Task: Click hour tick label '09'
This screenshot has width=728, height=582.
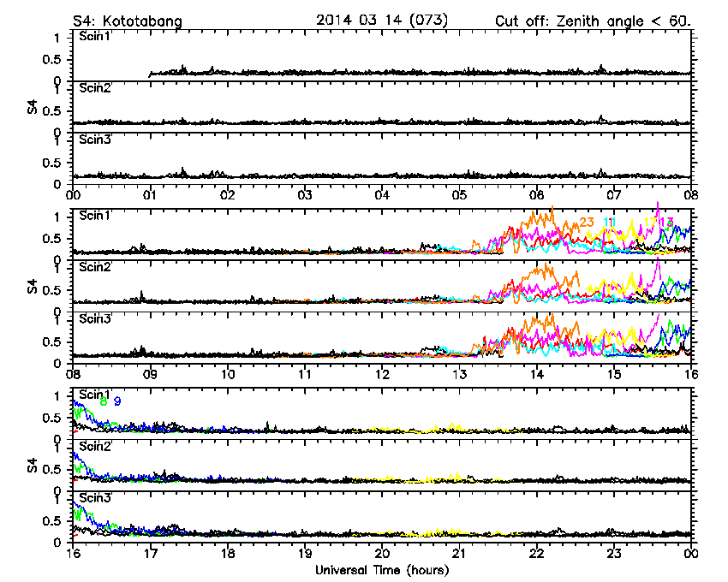Action: pyautogui.click(x=150, y=374)
